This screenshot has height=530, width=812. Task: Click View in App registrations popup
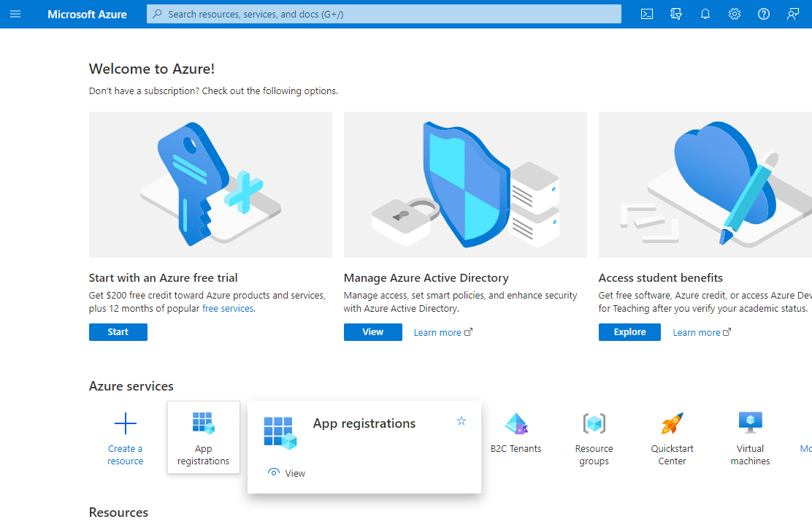(287, 473)
